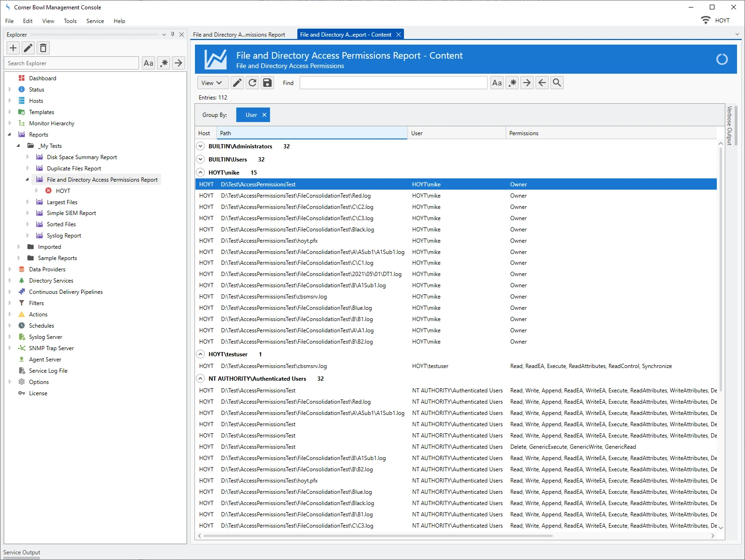Click the find previous left arrow
Image resolution: width=745 pixels, height=560 pixels.
pos(542,83)
